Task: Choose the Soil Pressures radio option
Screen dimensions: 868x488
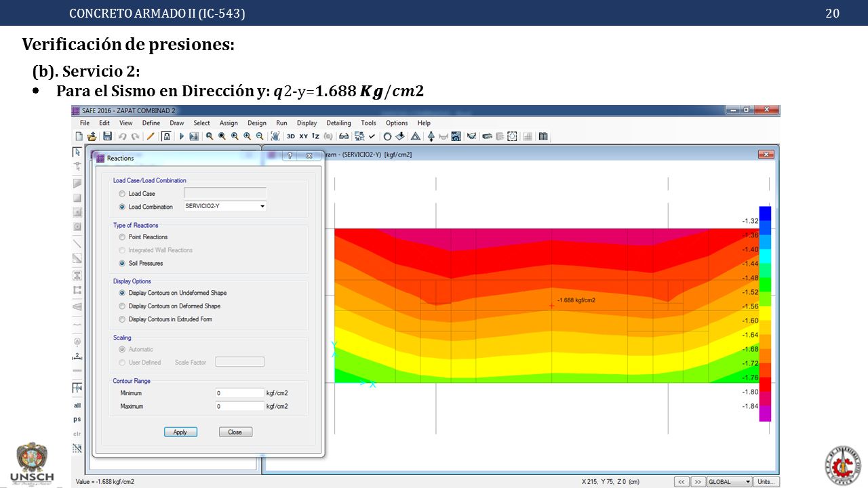Action: pyautogui.click(x=122, y=263)
